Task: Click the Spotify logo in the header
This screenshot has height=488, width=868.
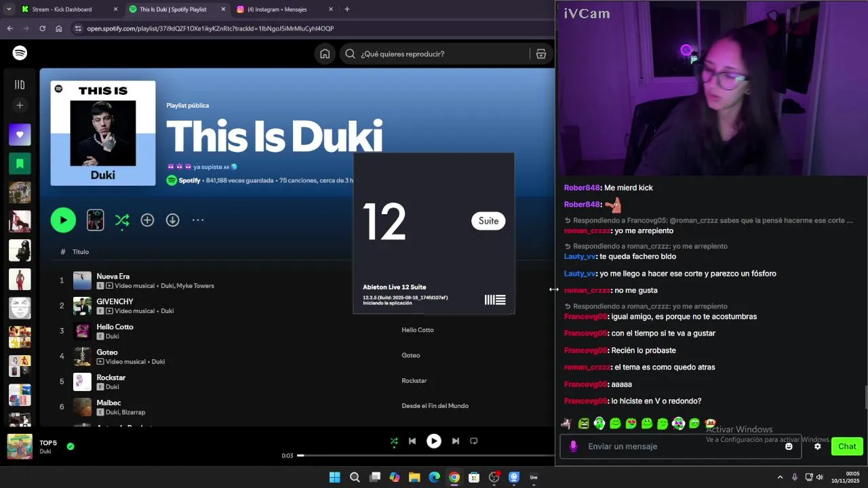Action: (20, 53)
